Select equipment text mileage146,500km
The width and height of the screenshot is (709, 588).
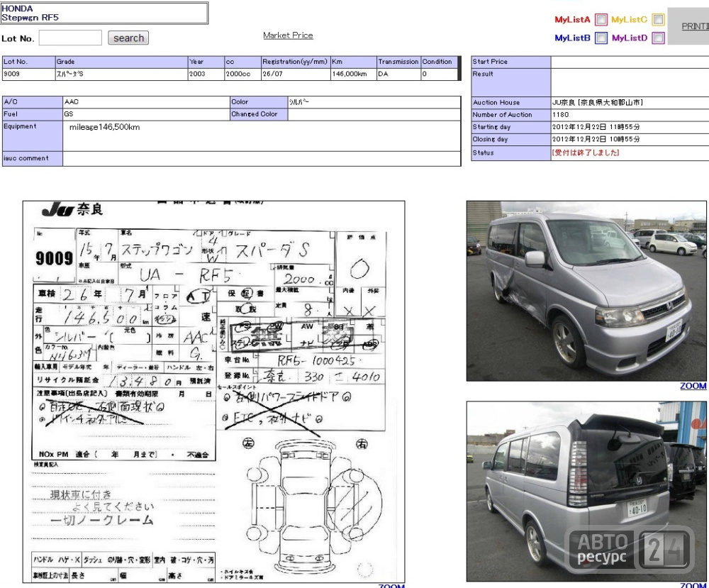pyautogui.click(x=104, y=127)
